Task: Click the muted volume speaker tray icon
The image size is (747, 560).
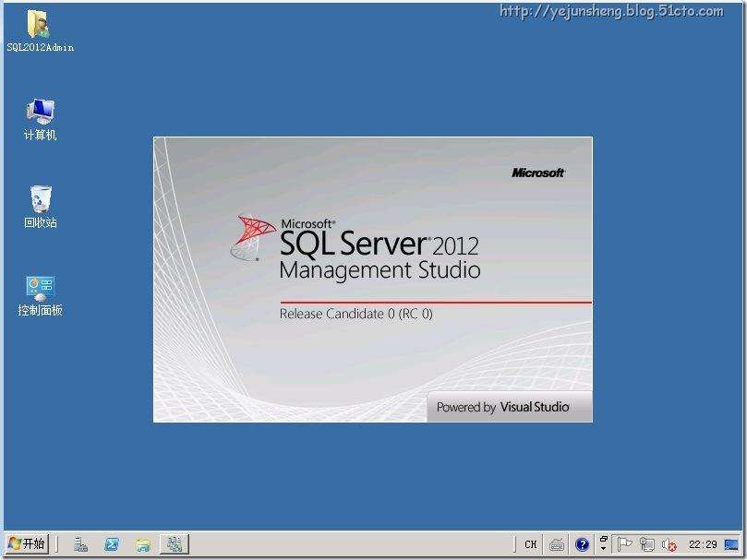Action: coord(669,544)
